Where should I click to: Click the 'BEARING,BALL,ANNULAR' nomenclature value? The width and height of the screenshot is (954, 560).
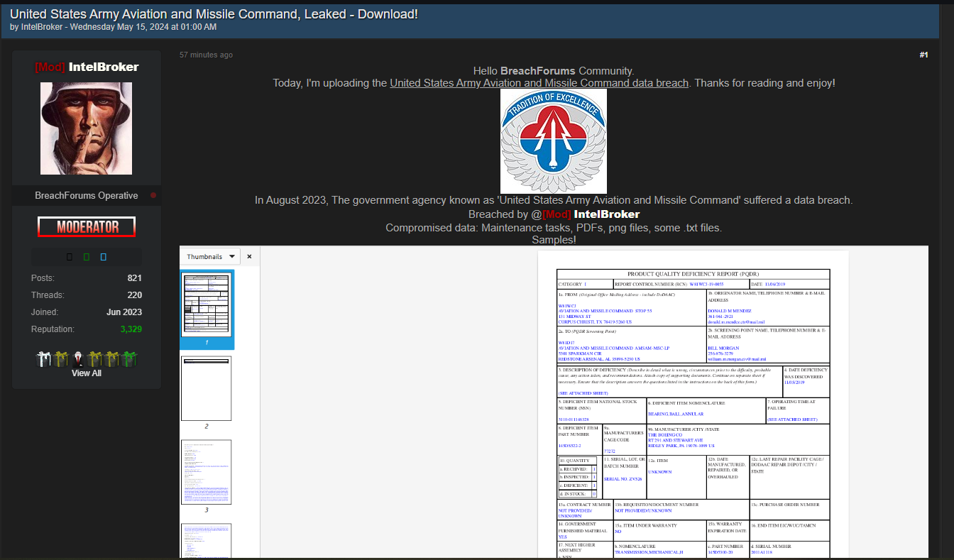click(676, 414)
